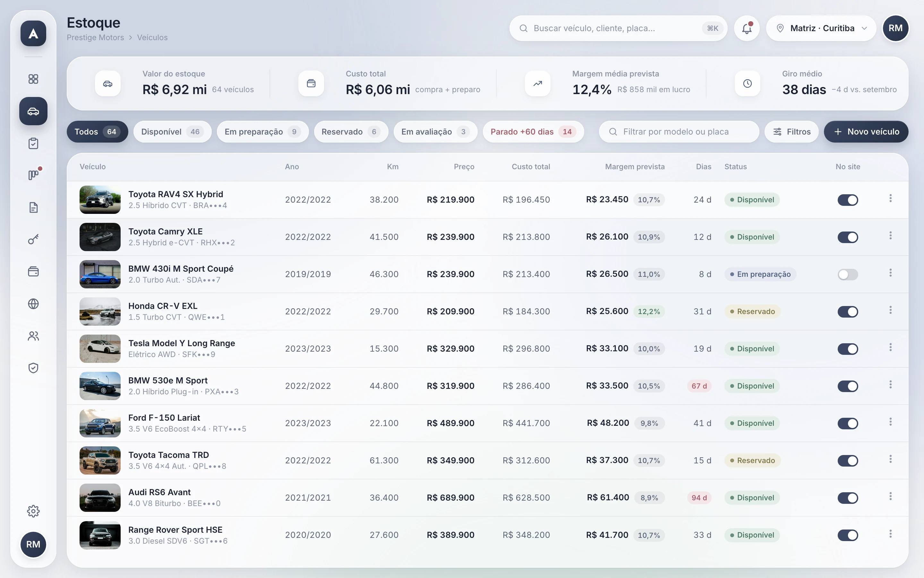Open the clipboard checklist sidebar icon
Viewport: 924px width, 578px height.
pyautogui.click(x=33, y=143)
